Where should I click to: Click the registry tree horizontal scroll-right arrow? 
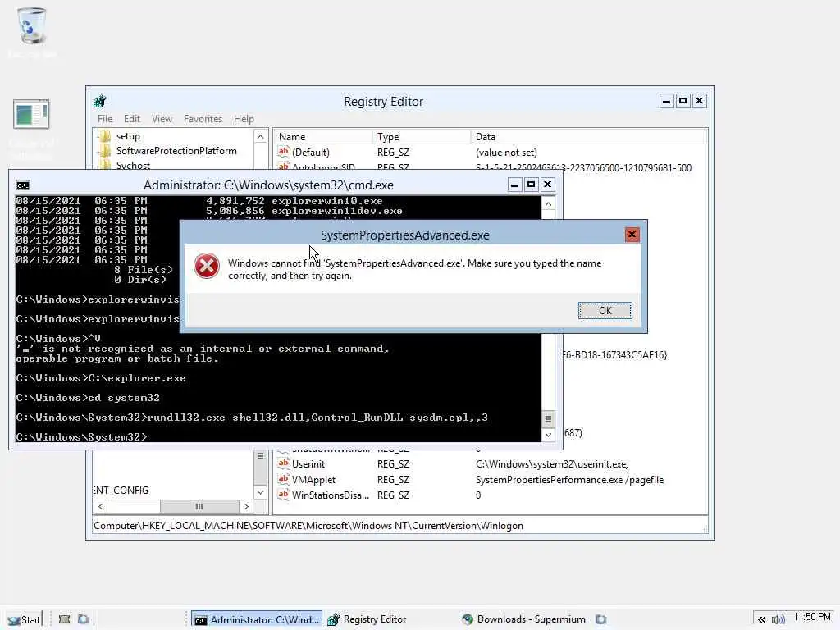point(246,506)
